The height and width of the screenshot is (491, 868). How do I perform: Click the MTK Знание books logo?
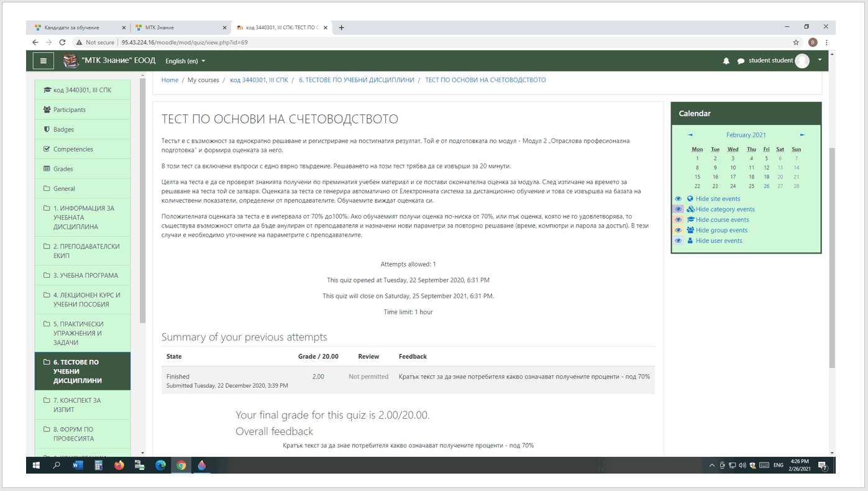tap(71, 61)
